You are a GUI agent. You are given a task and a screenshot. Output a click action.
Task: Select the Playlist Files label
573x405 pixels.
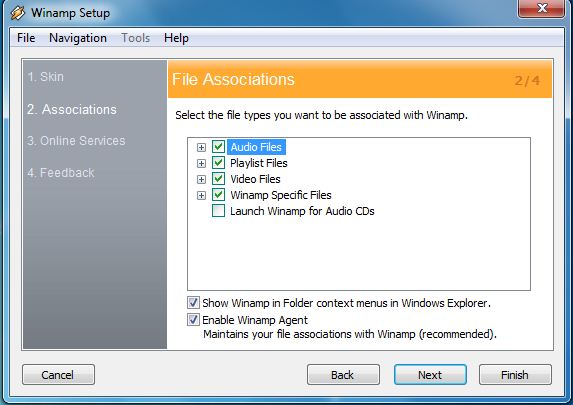[259, 163]
